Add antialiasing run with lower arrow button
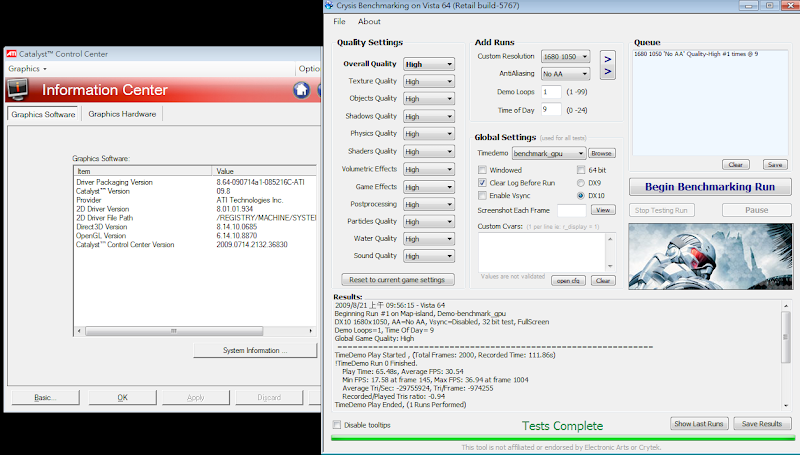Viewport: 800px width, 455px height. tap(608, 72)
